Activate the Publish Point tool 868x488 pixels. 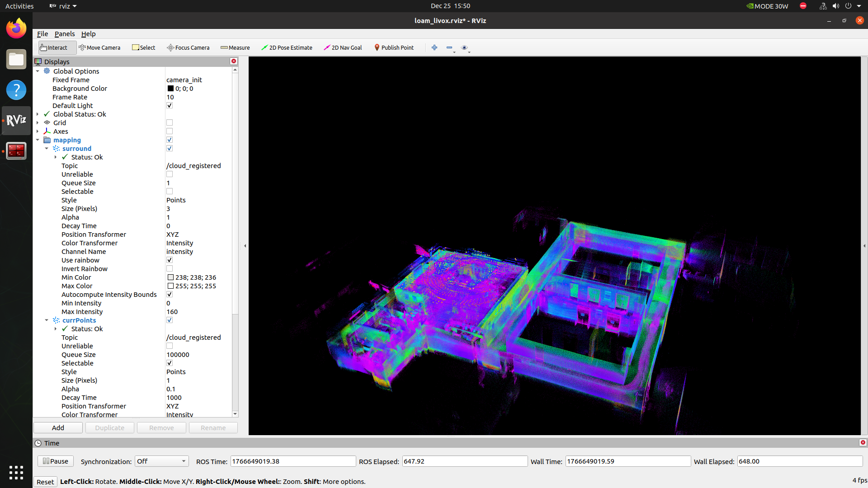coord(394,47)
